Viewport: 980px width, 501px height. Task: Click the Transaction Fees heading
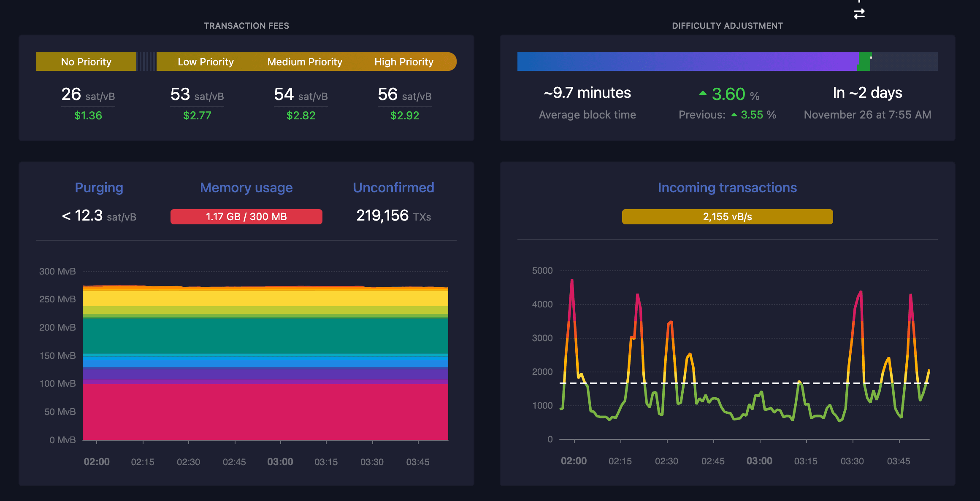[x=246, y=26]
